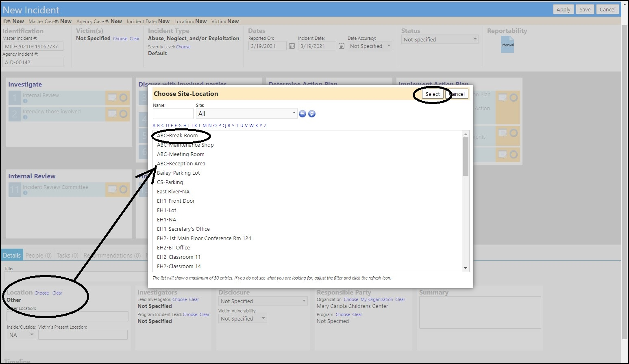Select ABC-Reception Area entry
The width and height of the screenshot is (629, 364).
pos(181,164)
